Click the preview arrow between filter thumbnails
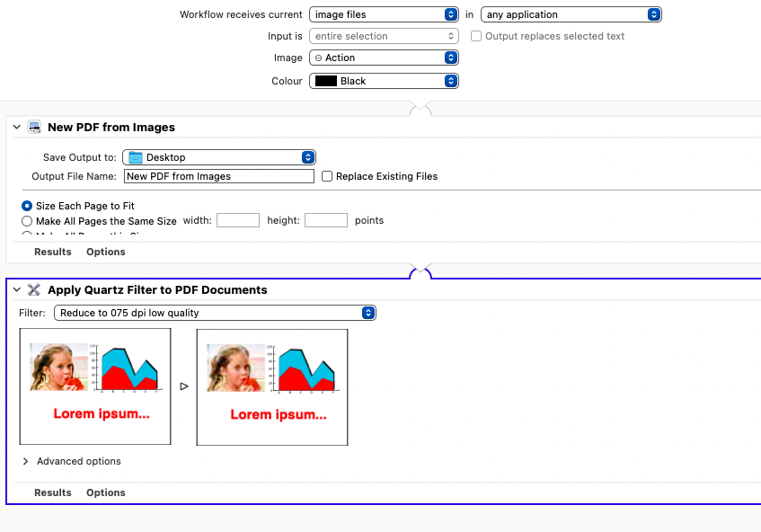Image resolution: width=761 pixels, height=532 pixels. tap(184, 386)
